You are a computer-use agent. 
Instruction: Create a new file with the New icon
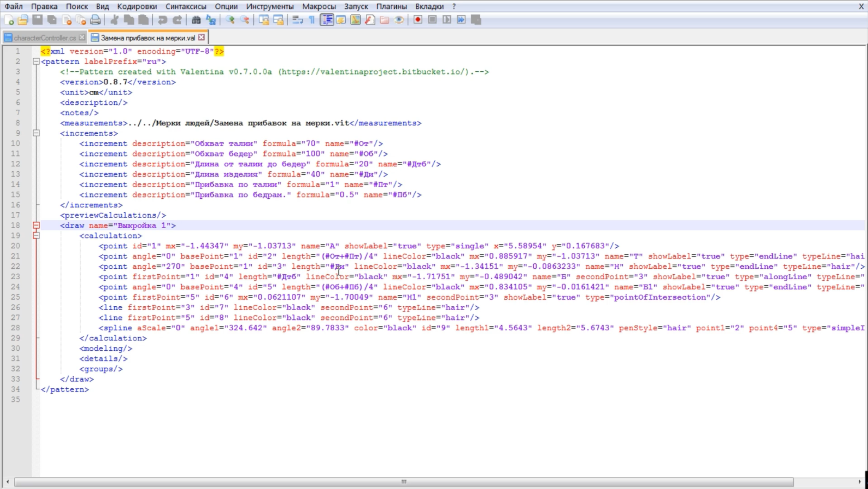(x=9, y=20)
